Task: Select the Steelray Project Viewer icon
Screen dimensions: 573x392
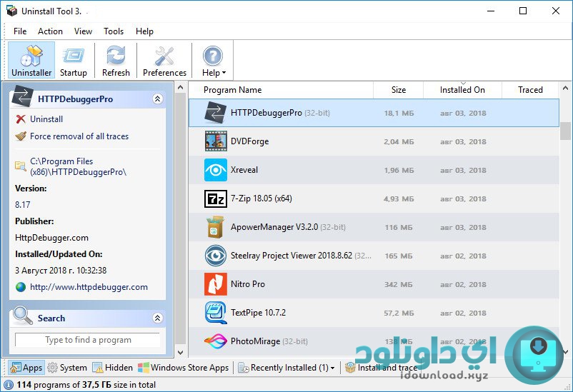Action: (216, 256)
